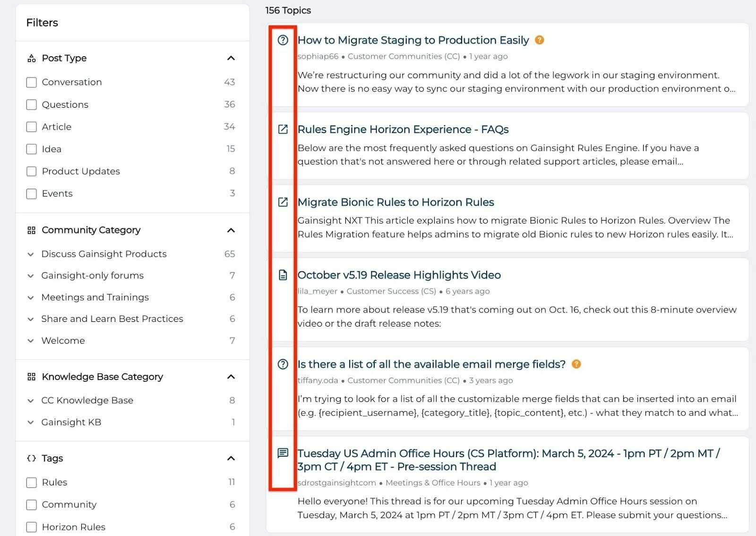Click question icon beside 'How to Migrate Staging' topic
This screenshot has width=756, height=536.
tap(283, 40)
